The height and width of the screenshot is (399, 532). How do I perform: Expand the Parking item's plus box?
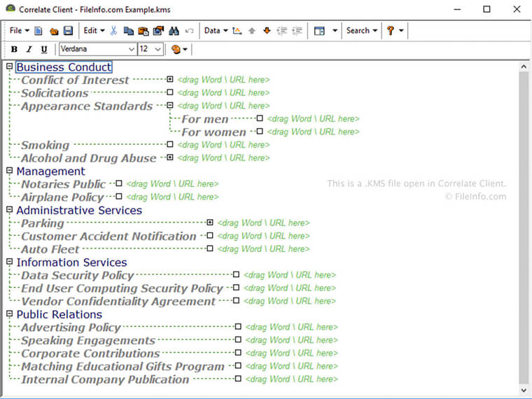210,223
